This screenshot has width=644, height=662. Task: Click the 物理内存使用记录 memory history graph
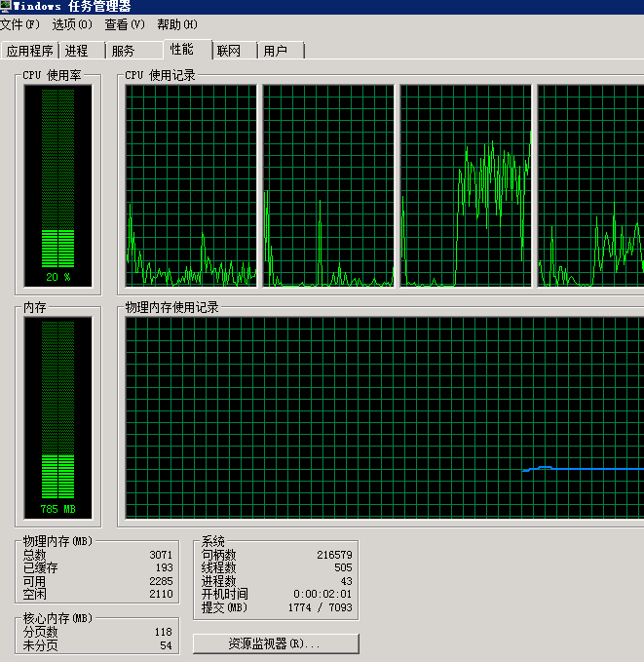coord(385,418)
